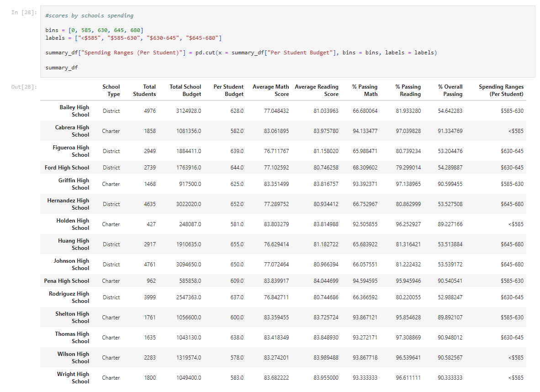Select the "Ford High School" row label
Image resolution: width=540 pixels, height=392 pixels.
click(67, 167)
